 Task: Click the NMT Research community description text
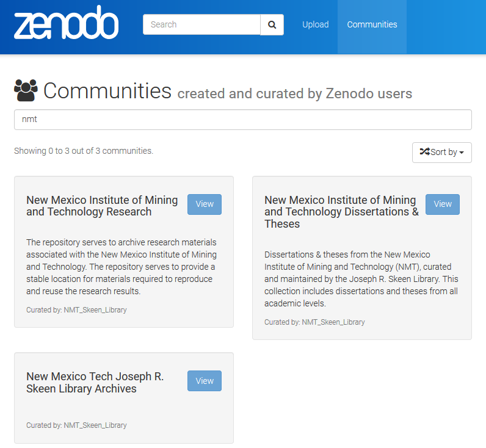[121, 267]
